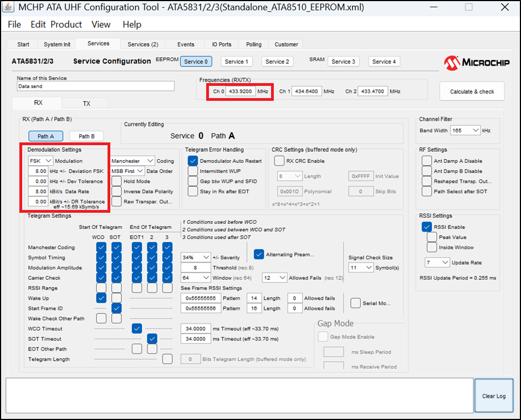
Task: Click the Ch 2 frequency field
Action: point(372,91)
